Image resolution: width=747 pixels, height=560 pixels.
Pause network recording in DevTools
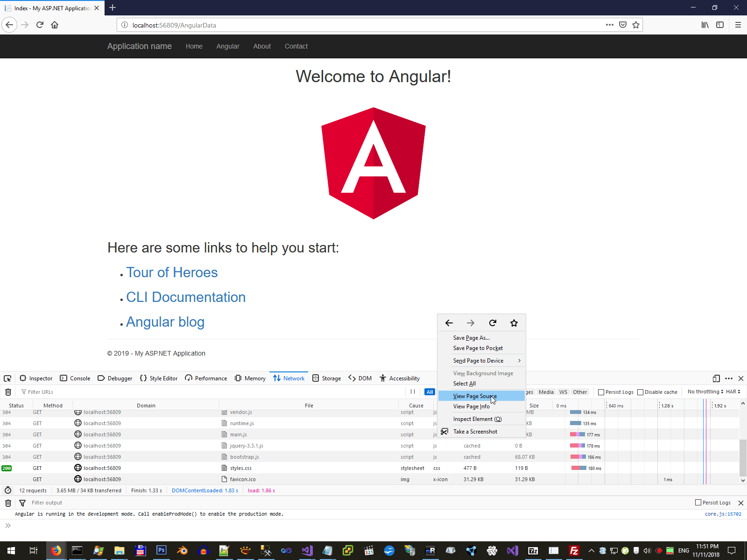413,392
